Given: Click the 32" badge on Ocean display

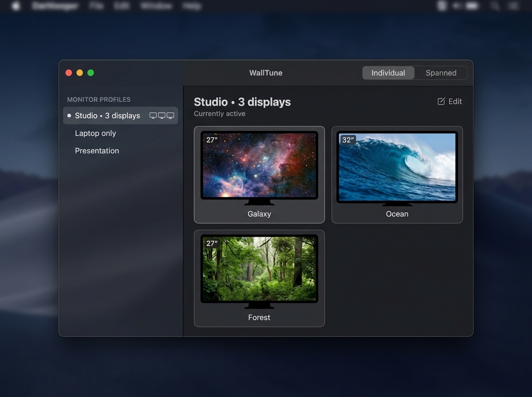Looking at the screenshot, I should click(348, 140).
